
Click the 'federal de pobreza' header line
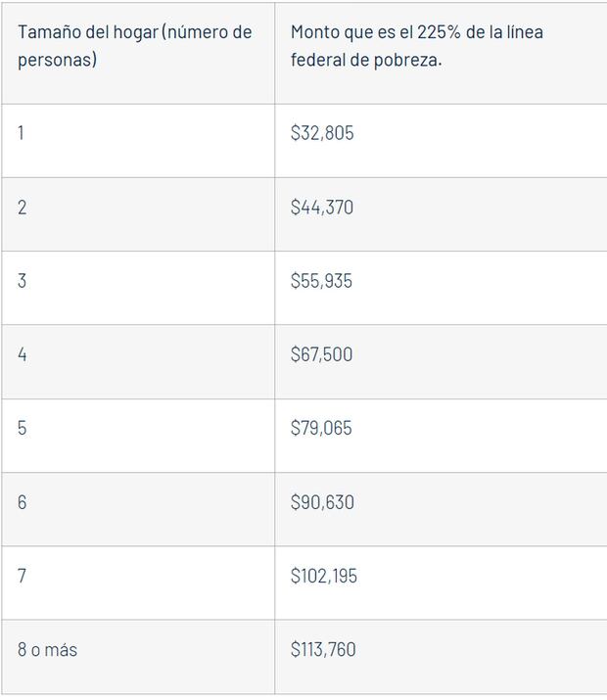point(367,59)
